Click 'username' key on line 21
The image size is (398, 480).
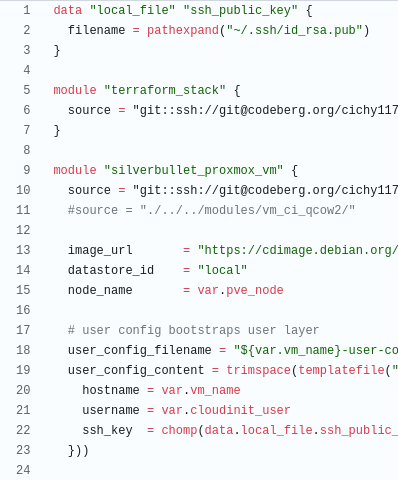coord(111,410)
